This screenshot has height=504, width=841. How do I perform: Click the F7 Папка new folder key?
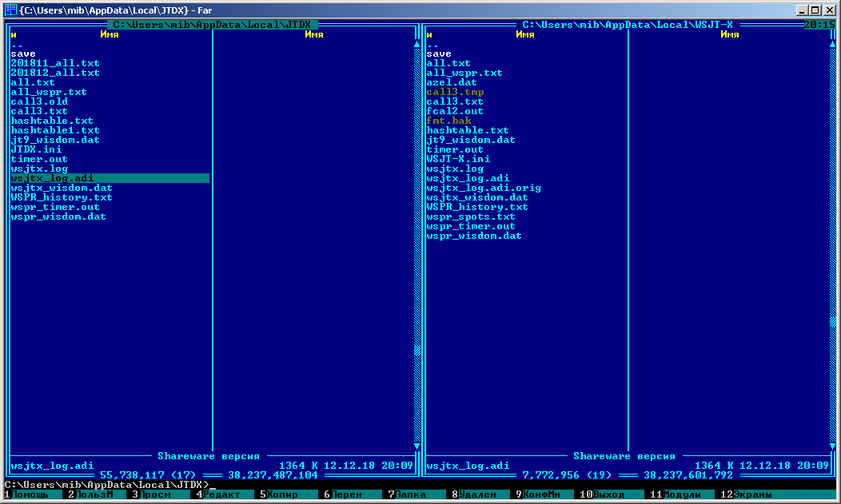coord(412,495)
